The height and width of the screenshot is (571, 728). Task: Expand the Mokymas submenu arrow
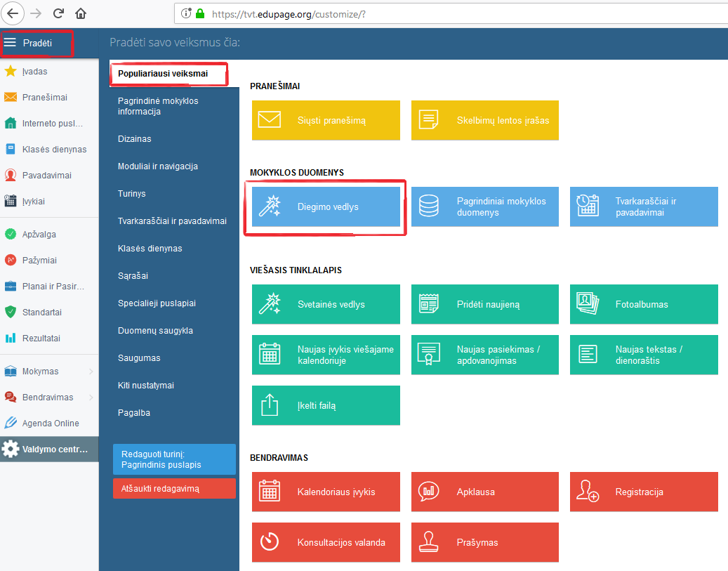[91, 372]
